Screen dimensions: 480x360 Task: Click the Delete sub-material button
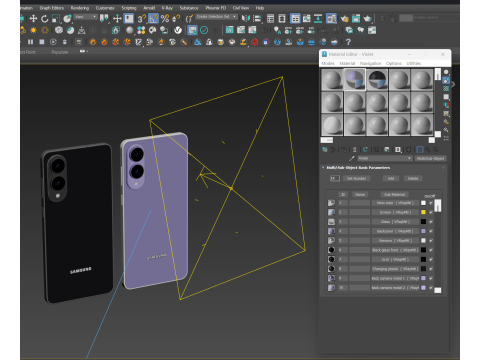[x=413, y=178]
